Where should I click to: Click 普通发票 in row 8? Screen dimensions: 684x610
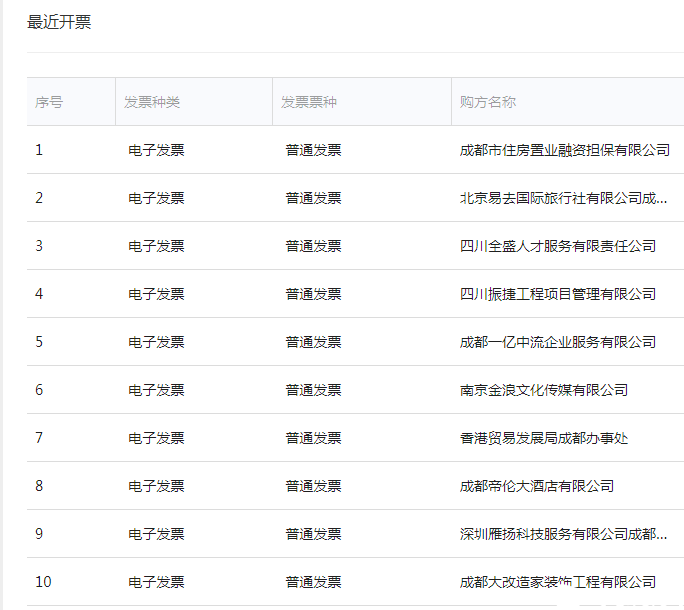click(x=313, y=486)
